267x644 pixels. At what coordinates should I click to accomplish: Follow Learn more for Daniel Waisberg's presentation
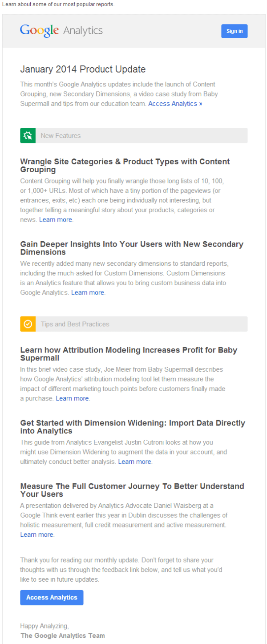tap(36, 535)
